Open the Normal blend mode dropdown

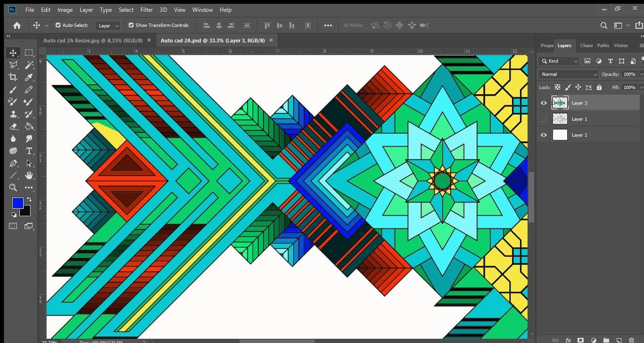point(569,74)
